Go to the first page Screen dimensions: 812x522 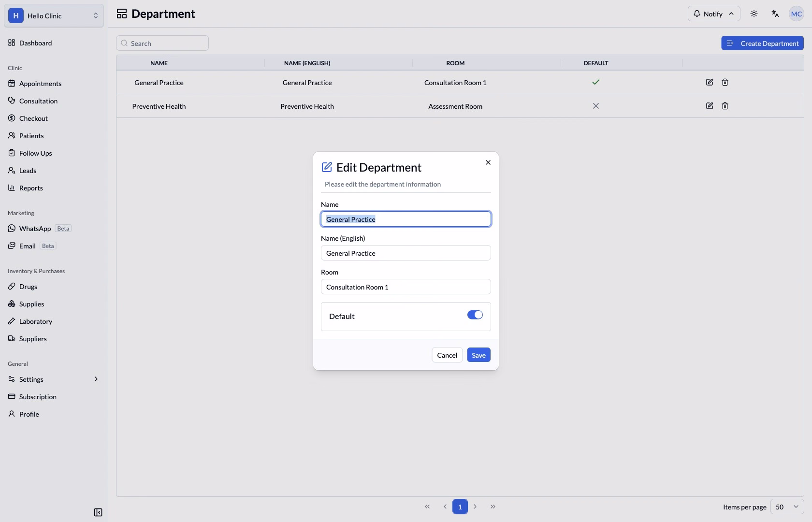(427, 507)
